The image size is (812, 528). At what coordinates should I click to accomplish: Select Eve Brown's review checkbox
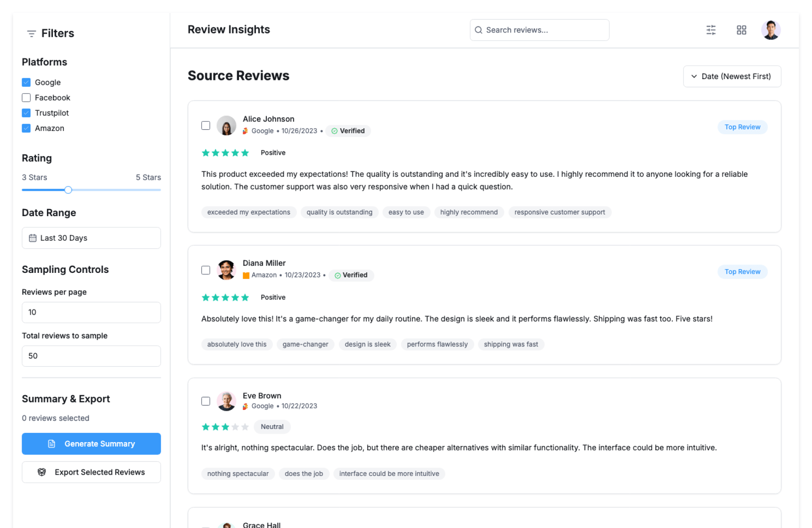point(206,401)
